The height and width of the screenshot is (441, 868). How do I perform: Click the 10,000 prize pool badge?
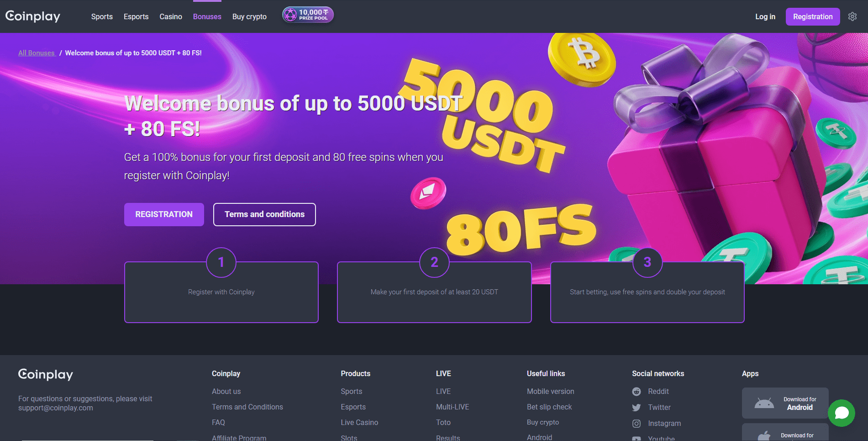308,15
